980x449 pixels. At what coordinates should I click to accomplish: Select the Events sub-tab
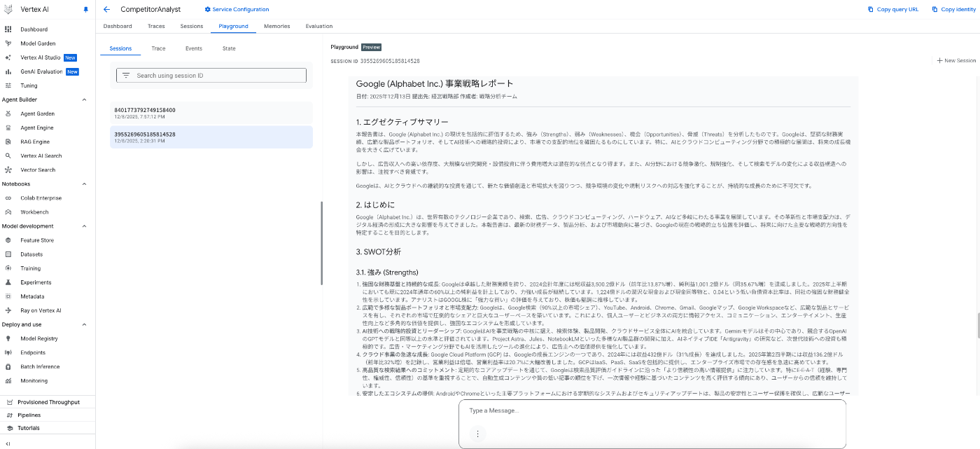(194, 48)
